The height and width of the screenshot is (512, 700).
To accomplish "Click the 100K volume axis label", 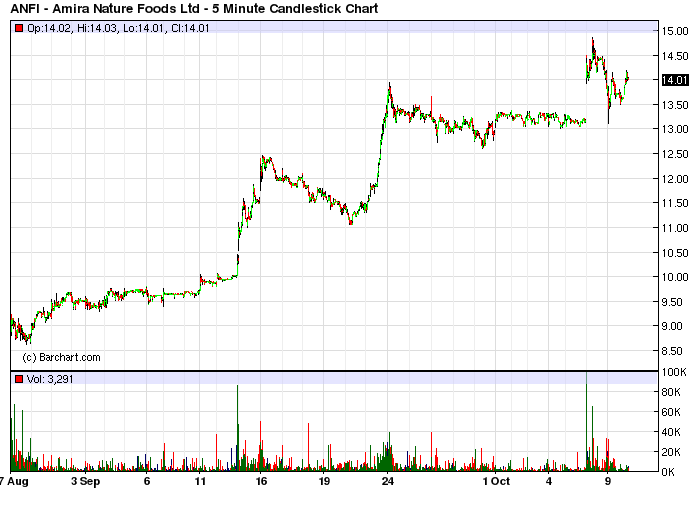I will tap(674, 372).
